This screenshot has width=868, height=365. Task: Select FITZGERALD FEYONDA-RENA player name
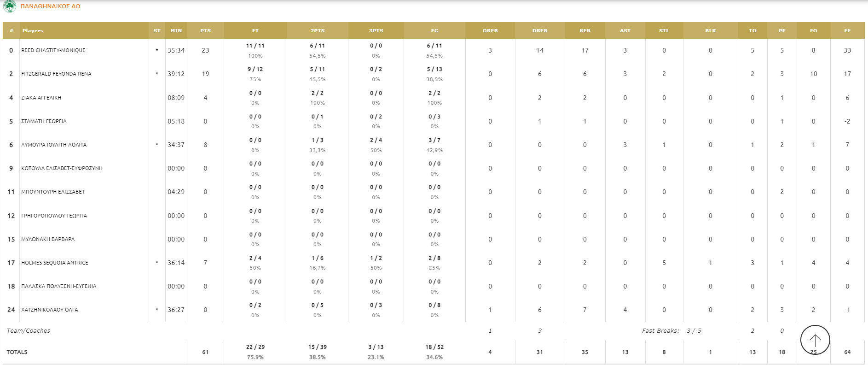click(x=56, y=74)
